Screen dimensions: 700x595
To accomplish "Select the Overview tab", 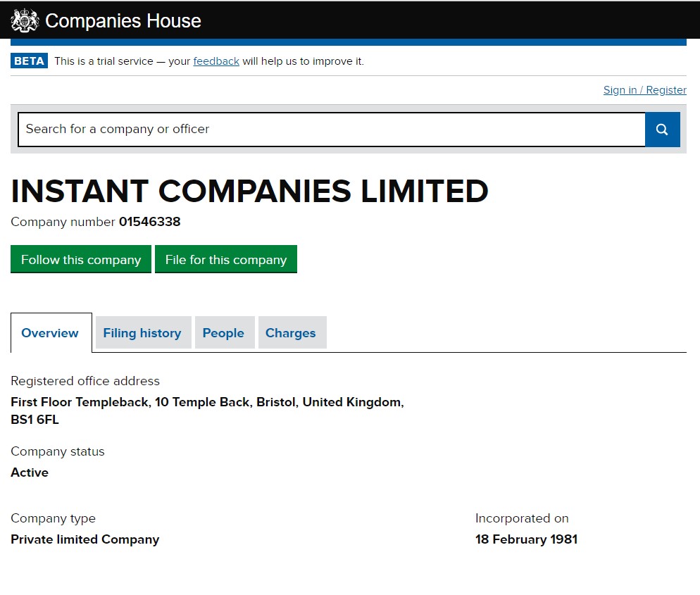I will [50, 333].
